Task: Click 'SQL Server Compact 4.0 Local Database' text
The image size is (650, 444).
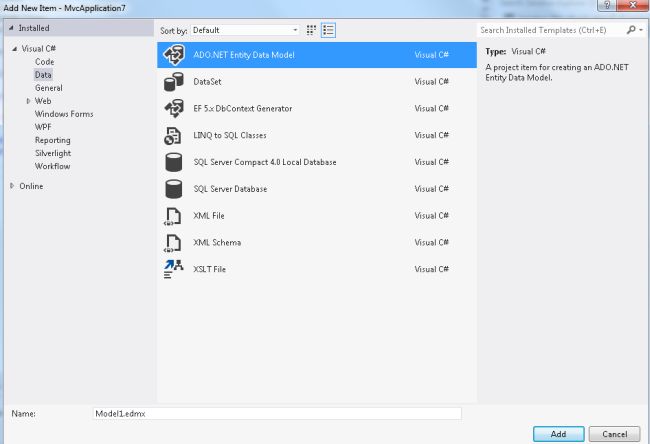Action: point(265,162)
